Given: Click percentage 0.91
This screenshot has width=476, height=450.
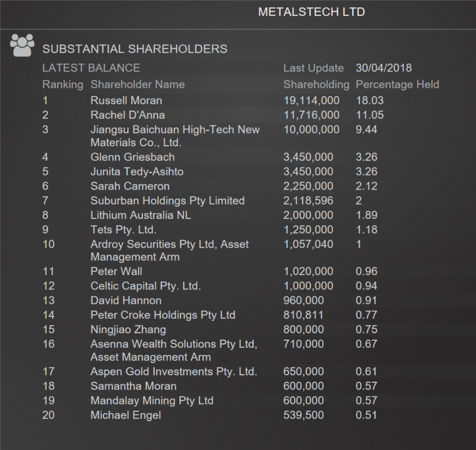Looking at the screenshot, I should tap(366, 300).
